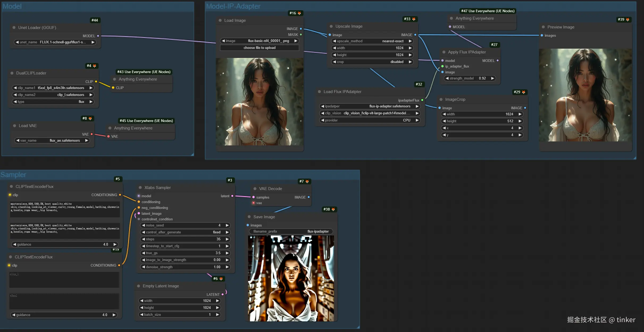
Task: Click the fox badge on Save Image node #38
Action: point(333,209)
